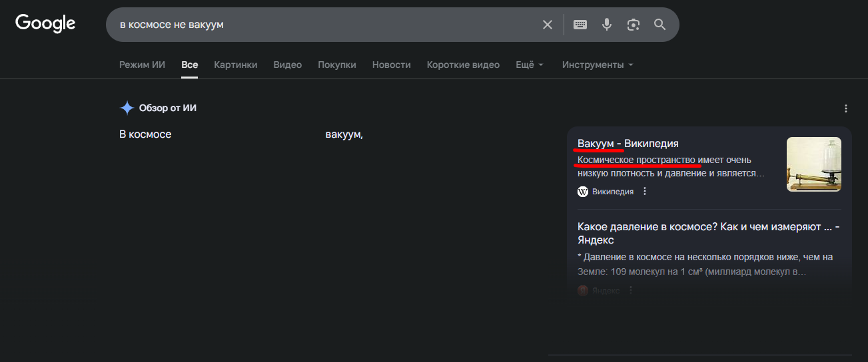Screen dimensions: 868x362
Task: Click the vacuum pump thumbnail image
Action: (x=813, y=164)
